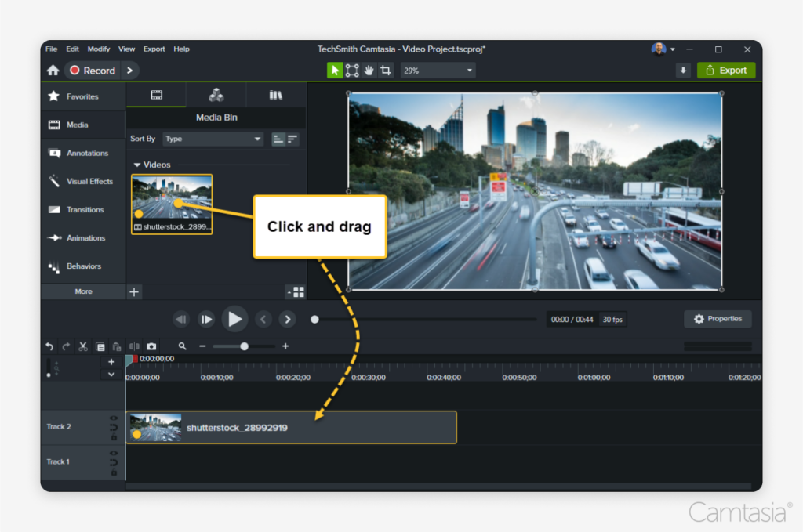Open the Sort By Type dropdown
This screenshot has height=532, width=803.
pyautogui.click(x=213, y=139)
